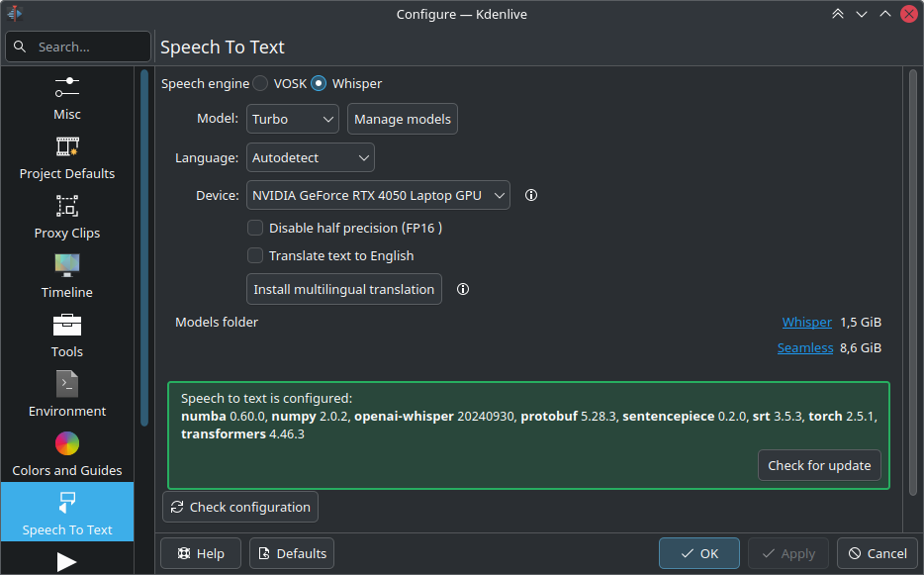Open the Whisper models folder link
Screen dimensions: 924x575
(x=806, y=323)
